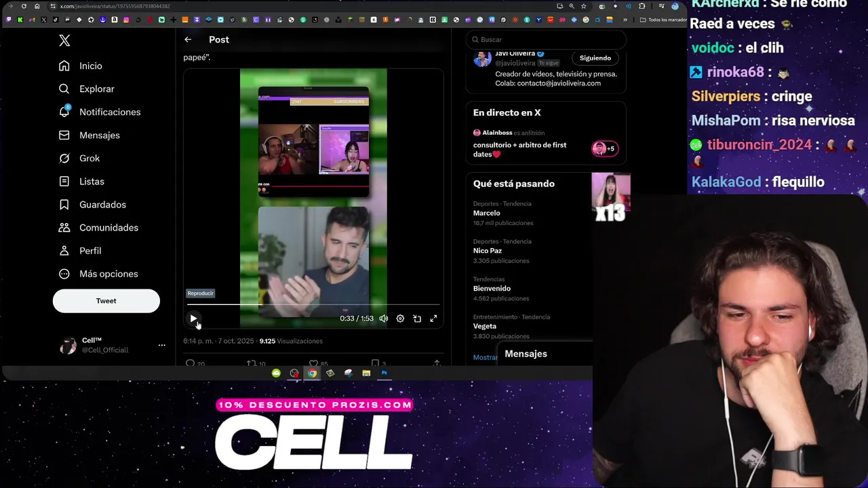Open Notificaciones in the sidebar
This screenshot has height=488, width=868.
(x=99, y=112)
